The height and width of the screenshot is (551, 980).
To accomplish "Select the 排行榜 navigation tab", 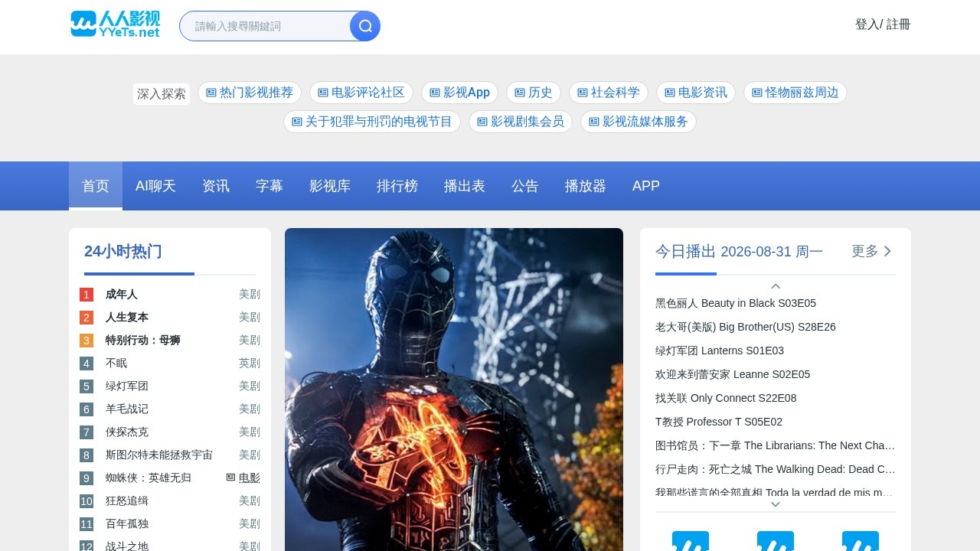I will click(397, 186).
